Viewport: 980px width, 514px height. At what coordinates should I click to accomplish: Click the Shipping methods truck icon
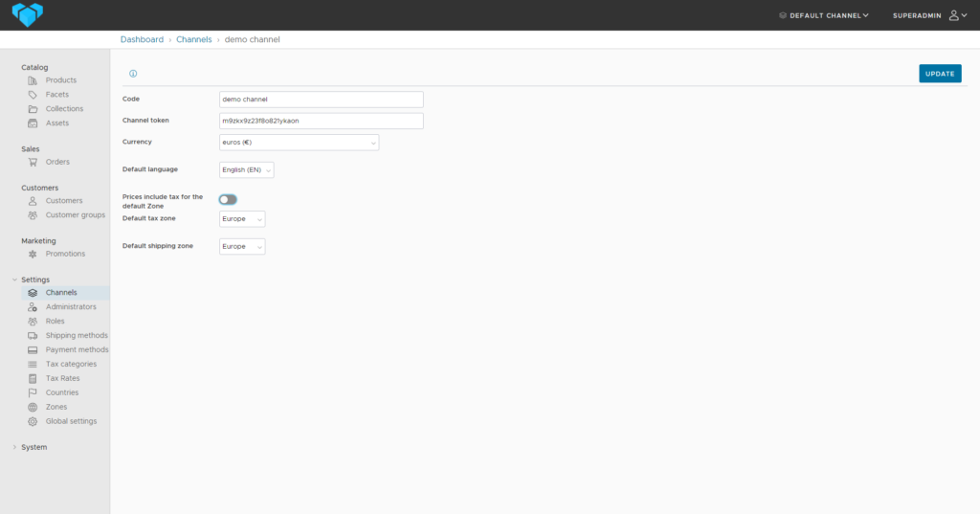tap(33, 336)
